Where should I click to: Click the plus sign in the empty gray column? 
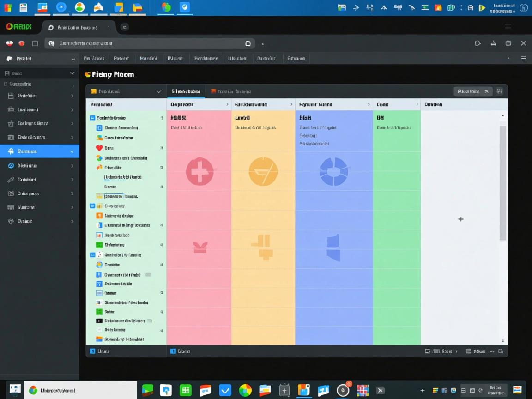click(460, 219)
